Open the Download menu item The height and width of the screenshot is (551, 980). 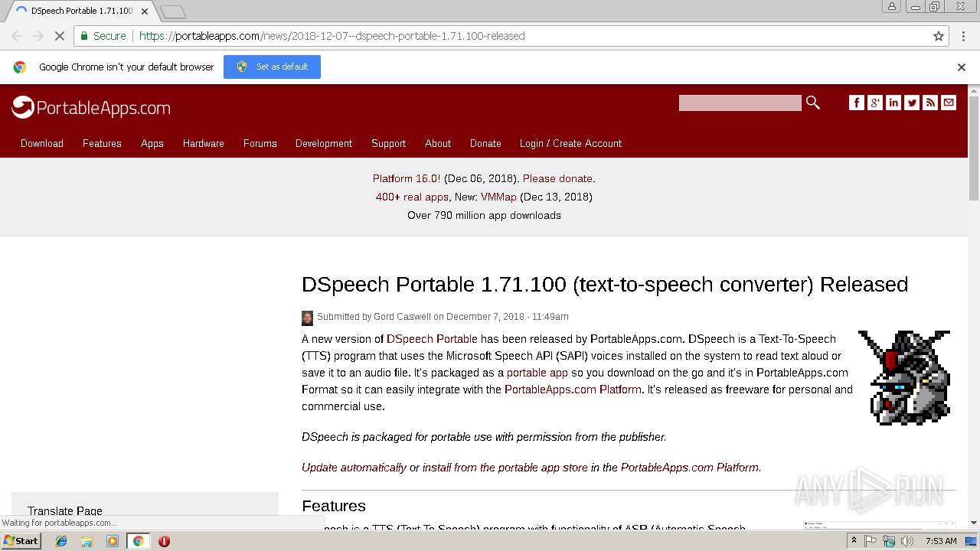coord(42,143)
